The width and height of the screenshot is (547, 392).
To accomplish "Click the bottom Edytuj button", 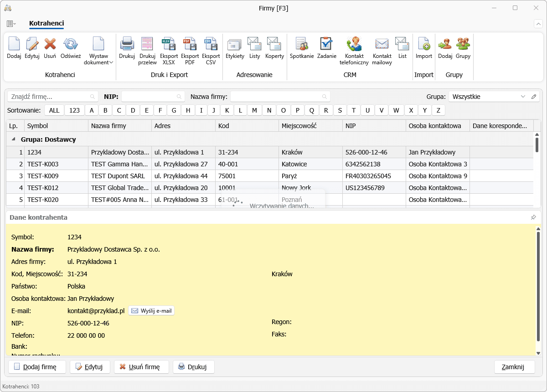I will pos(90,367).
